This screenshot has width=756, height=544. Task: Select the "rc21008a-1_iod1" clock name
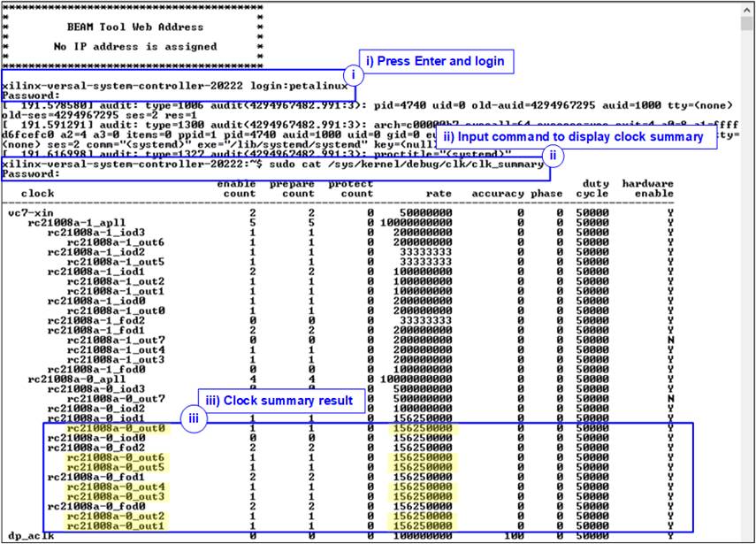pos(96,272)
